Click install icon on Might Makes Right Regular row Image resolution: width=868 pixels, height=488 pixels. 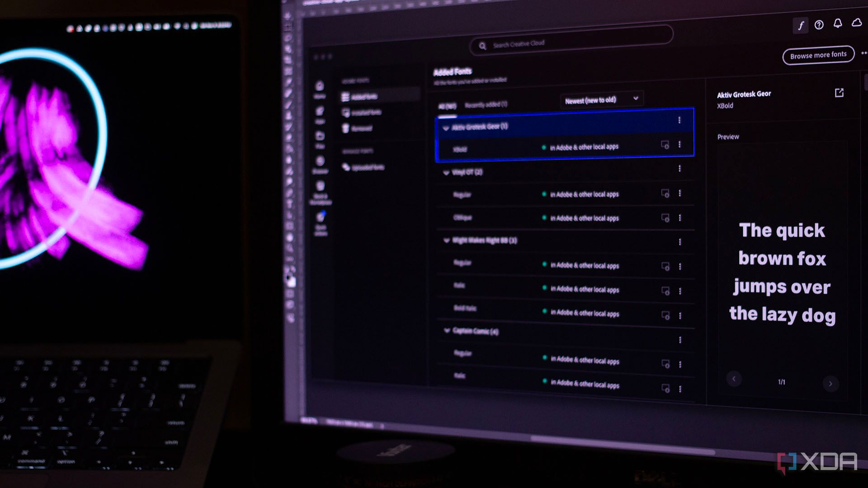click(x=665, y=266)
